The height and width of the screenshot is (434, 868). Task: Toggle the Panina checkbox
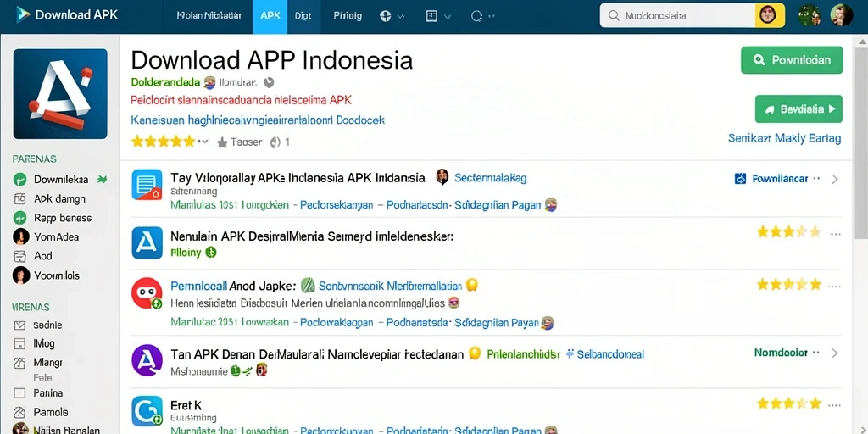(x=20, y=393)
